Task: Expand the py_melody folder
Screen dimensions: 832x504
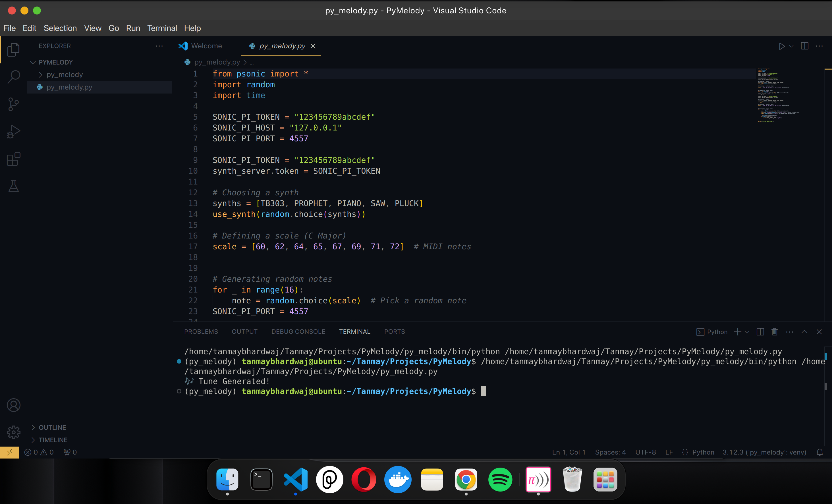Action: click(x=41, y=74)
